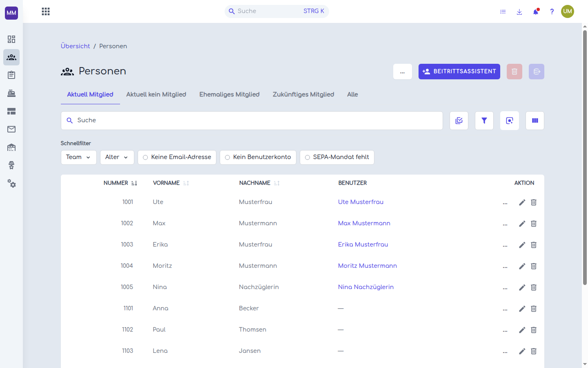Open the help question mark icon
Viewport: 588px width, 368px height.
(552, 11)
